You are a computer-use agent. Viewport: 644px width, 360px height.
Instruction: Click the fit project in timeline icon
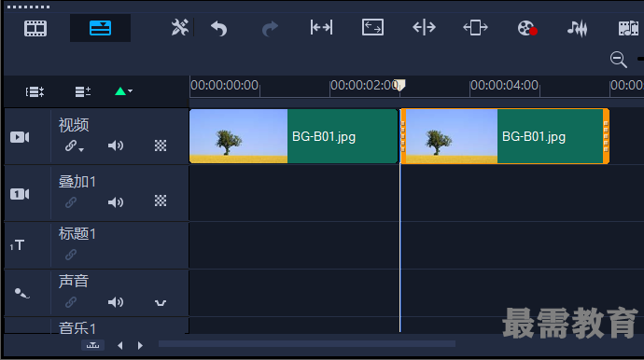pyautogui.click(x=92, y=346)
